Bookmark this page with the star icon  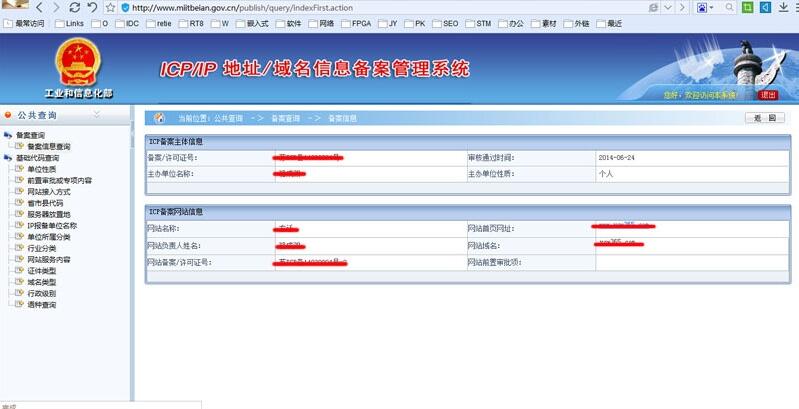pyautogui.click(x=111, y=8)
